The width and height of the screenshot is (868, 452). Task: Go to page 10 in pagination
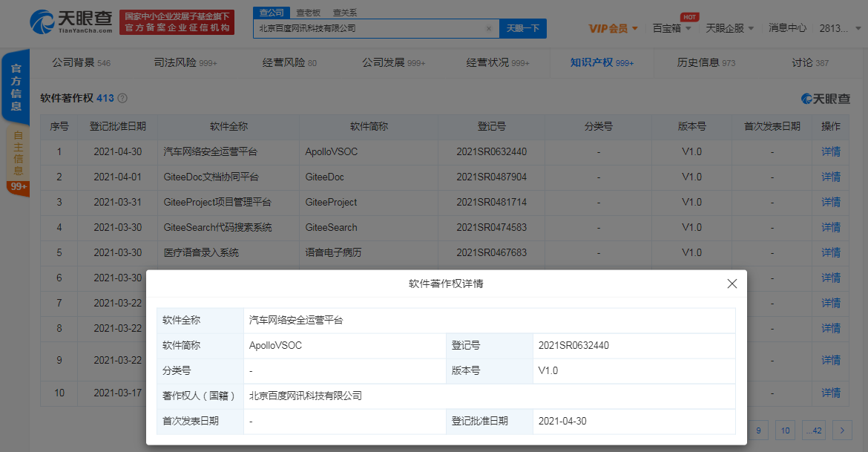785,430
